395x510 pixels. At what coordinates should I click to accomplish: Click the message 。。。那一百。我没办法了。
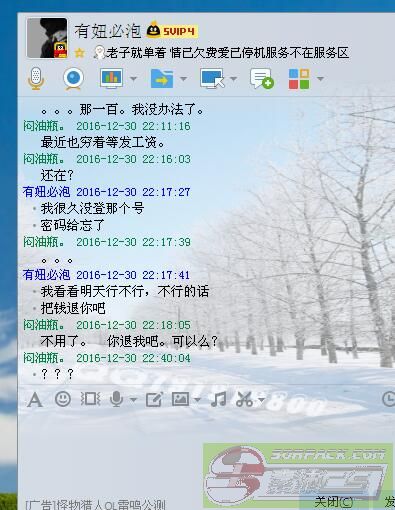tap(122, 109)
